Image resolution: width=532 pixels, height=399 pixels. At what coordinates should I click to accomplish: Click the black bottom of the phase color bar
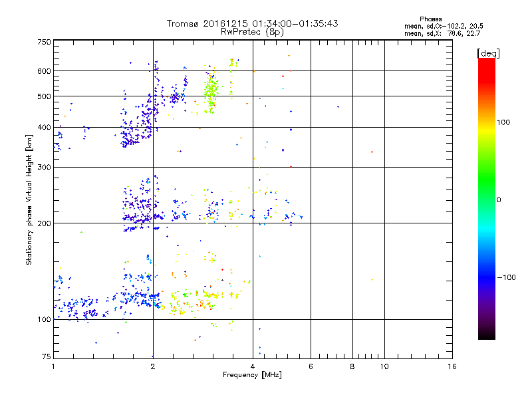(x=487, y=336)
